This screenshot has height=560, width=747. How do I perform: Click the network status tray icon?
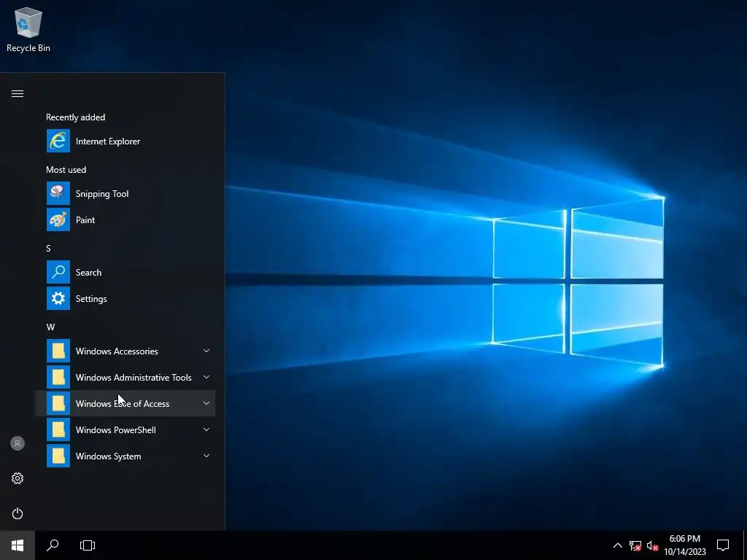click(x=635, y=545)
